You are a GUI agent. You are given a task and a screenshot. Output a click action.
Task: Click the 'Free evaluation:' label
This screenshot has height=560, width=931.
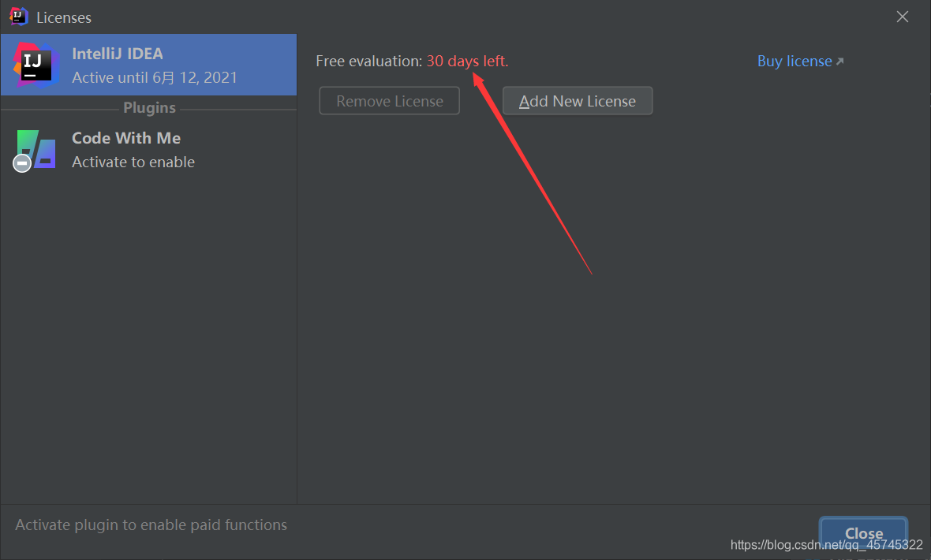tap(368, 62)
